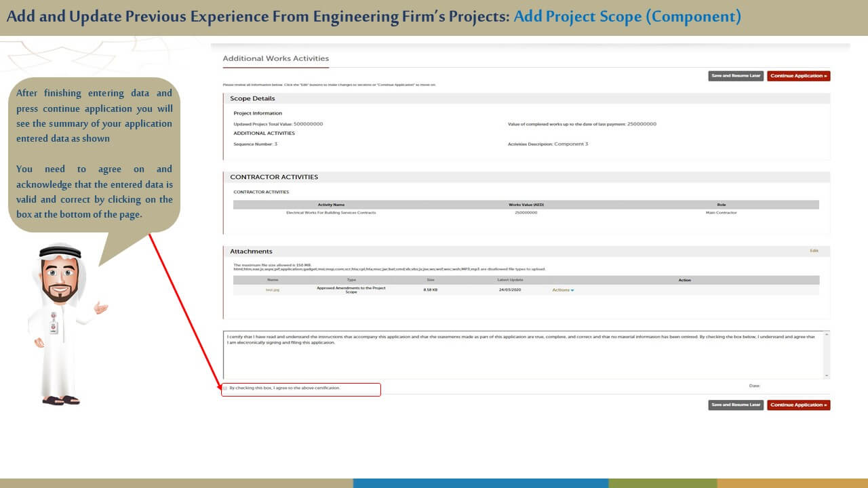Image resolution: width=868 pixels, height=488 pixels.
Task: Click the Attachments section header
Action: point(251,251)
